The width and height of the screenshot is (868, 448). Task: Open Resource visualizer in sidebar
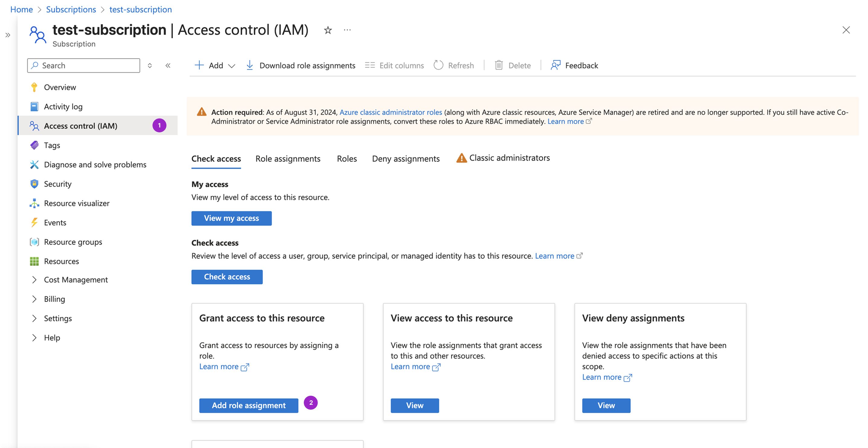pyautogui.click(x=76, y=203)
